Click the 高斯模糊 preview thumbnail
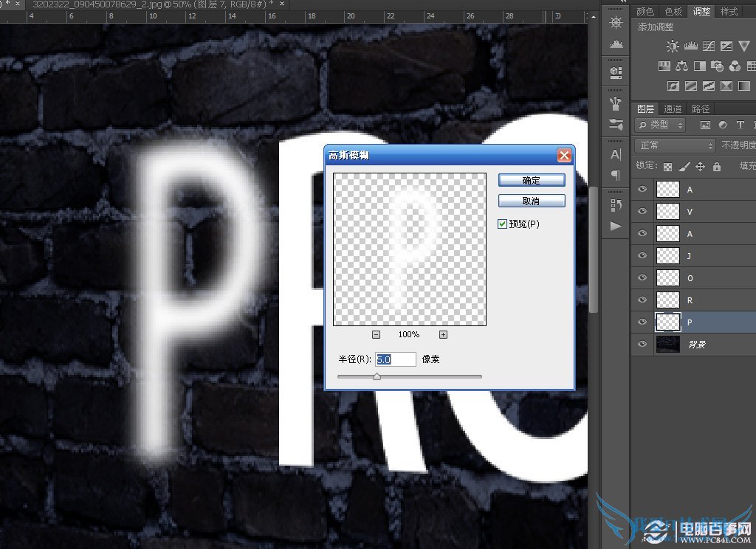This screenshot has height=549, width=756. [x=409, y=249]
